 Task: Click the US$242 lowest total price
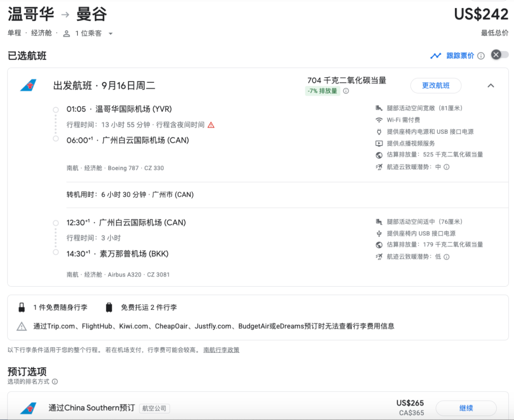pyautogui.click(x=481, y=14)
